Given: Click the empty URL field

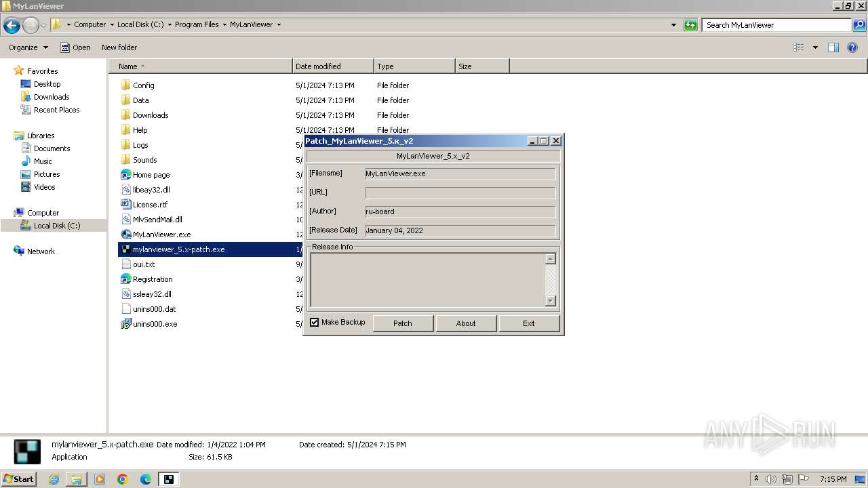Looking at the screenshot, I should pyautogui.click(x=460, y=192).
